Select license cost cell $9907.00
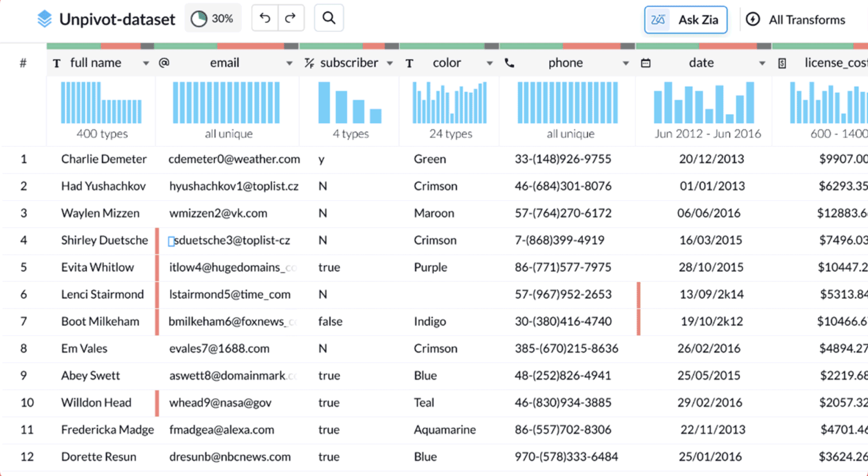 pos(844,159)
